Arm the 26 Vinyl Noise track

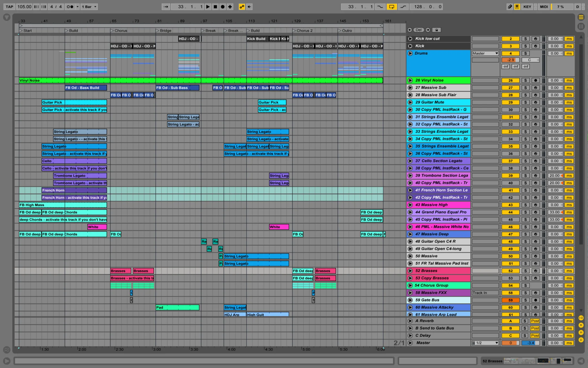[x=535, y=80]
